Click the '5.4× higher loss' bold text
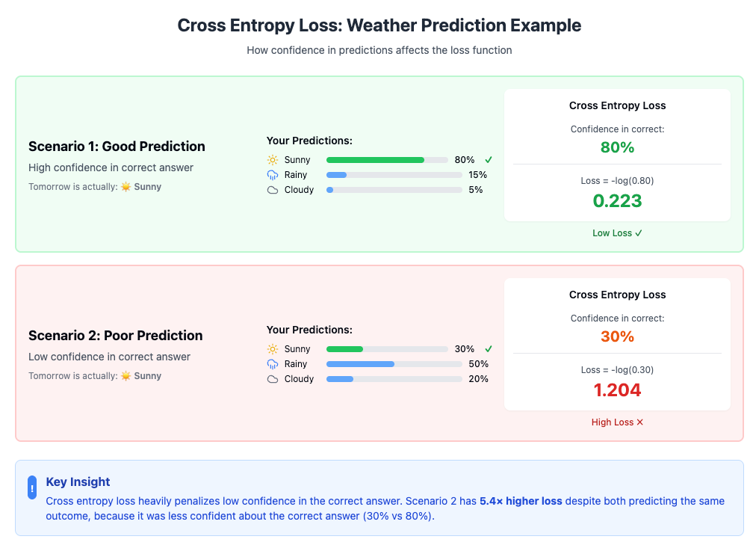The width and height of the screenshot is (756, 557). tap(521, 501)
